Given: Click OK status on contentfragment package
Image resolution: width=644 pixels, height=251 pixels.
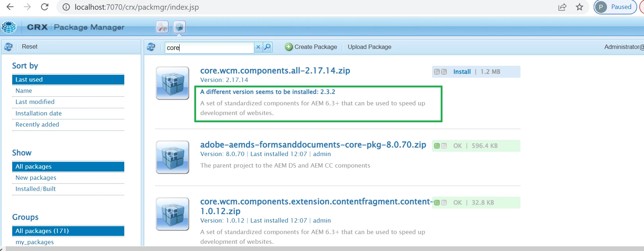Looking at the screenshot, I should pos(458,202).
